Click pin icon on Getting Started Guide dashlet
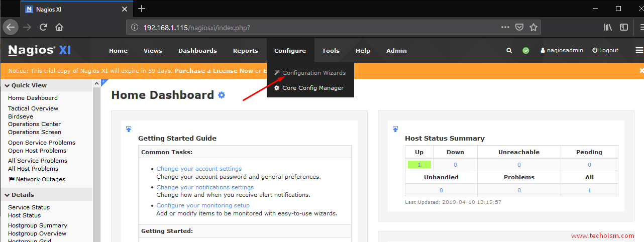The width and height of the screenshot is (644, 242). (129, 129)
